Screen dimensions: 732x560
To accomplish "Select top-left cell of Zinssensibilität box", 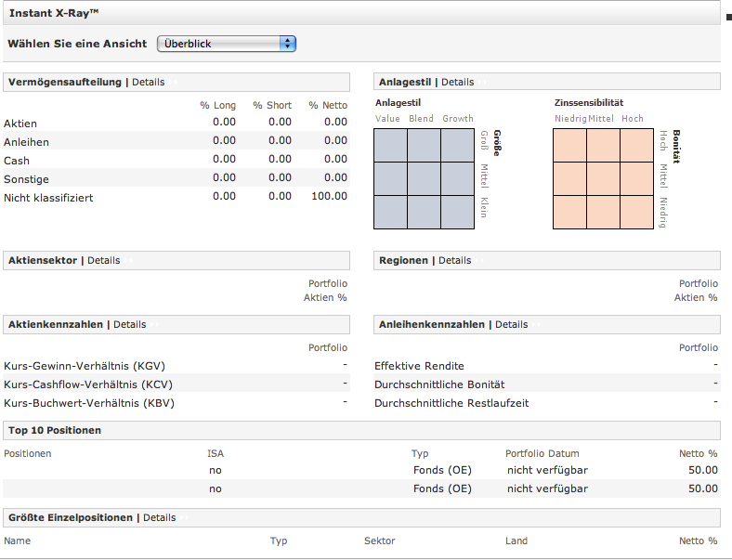I will [x=569, y=145].
